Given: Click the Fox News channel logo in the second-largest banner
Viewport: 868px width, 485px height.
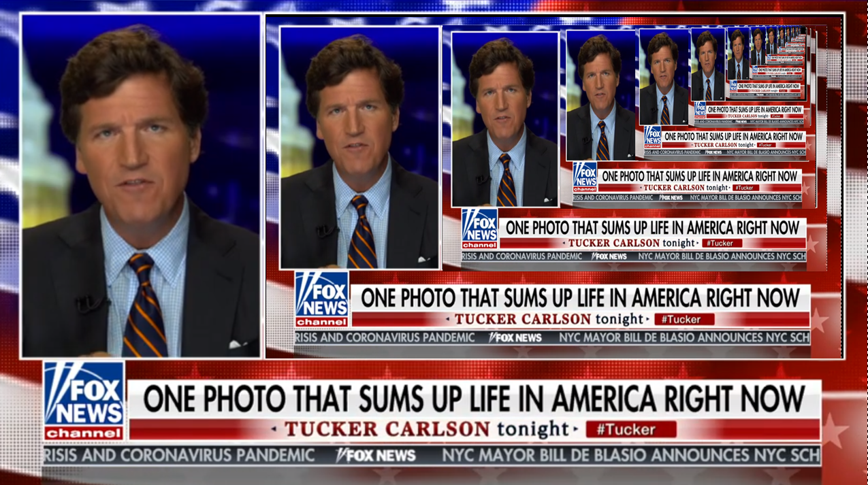Looking at the screenshot, I should [322, 299].
